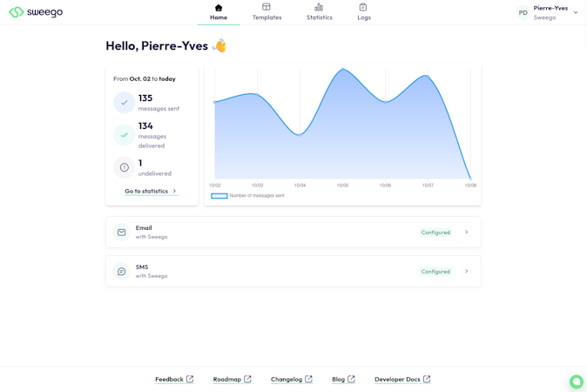Follow the Go to statistics link
This screenshot has height=392, width=587.
[x=151, y=191]
